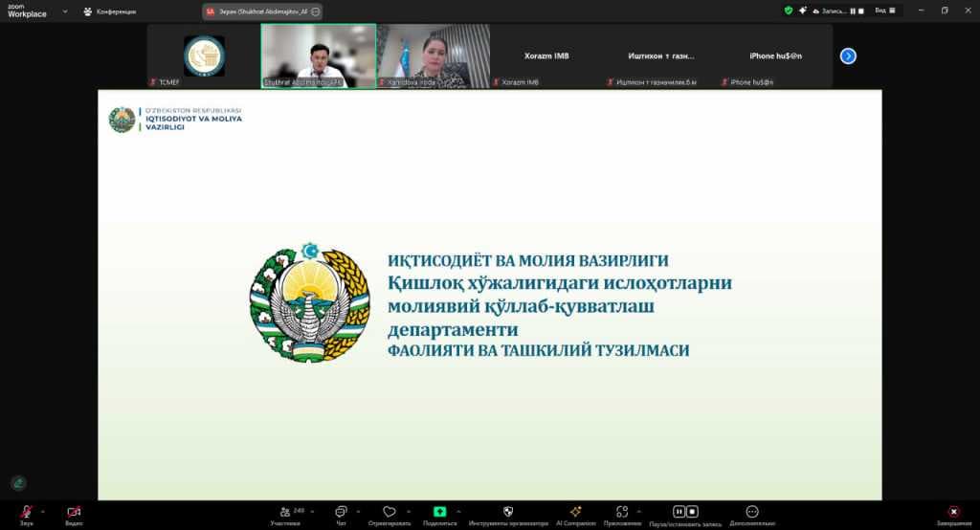The width and height of the screenshot is (980, 530).
Task: Click the heading ИҚТИСОДИЁТ ВА МОЛИЯ ВАЗИРЛИГИ
Action: pyautogui.click(x=528, y=260)
